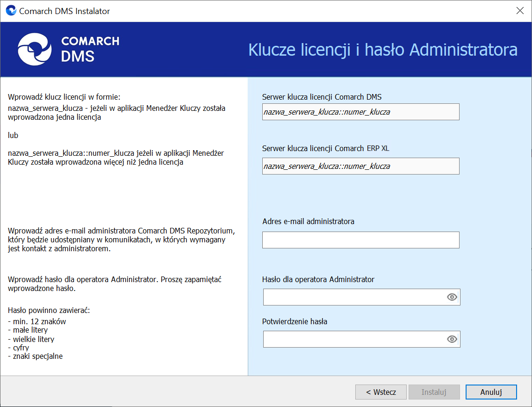The image size is (532, 407).
Task: Click the heading Klucze licencji i hasło Administratora
Action: point(383,50)
